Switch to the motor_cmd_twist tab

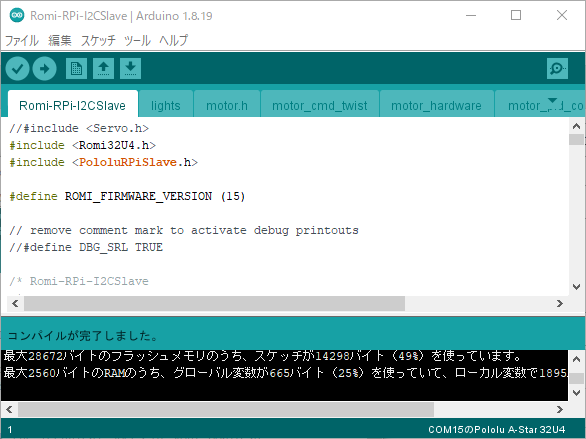[x=320, y=105]
